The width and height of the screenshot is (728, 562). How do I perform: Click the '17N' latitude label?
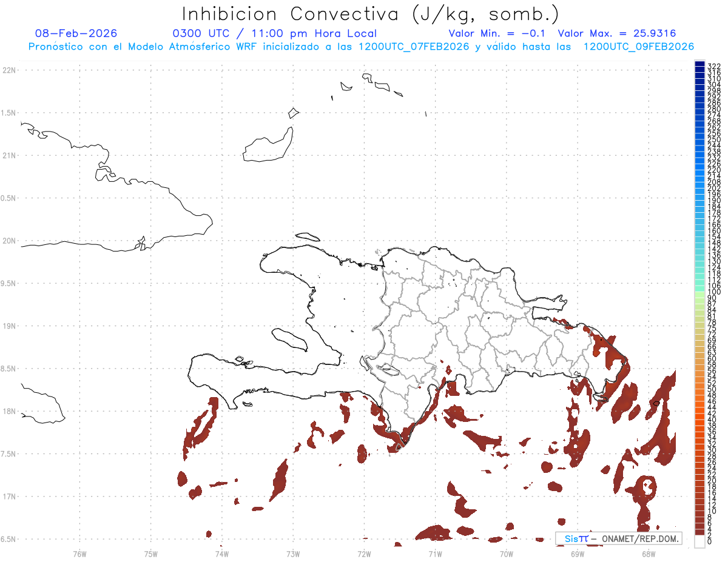(x=8, y=497)
